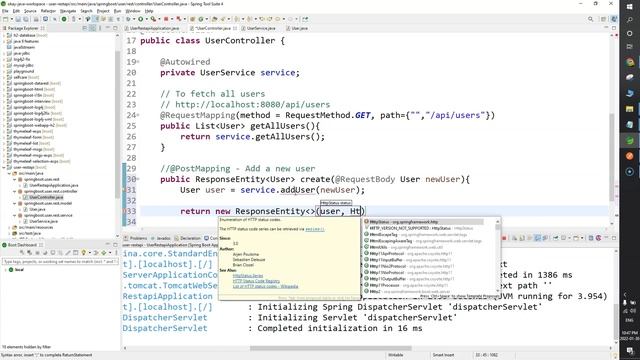Open the Navigate menu
This screenshot has width=640, height=360.
68,11
